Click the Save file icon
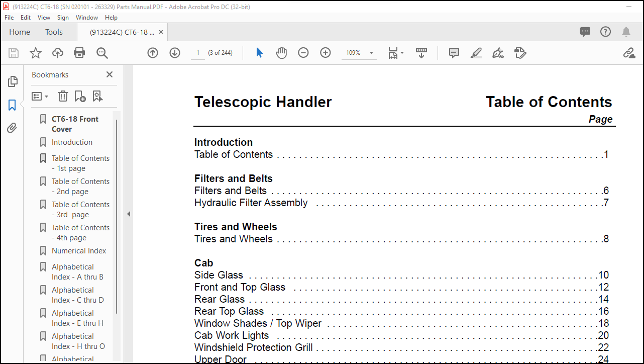 click(14, 53)
